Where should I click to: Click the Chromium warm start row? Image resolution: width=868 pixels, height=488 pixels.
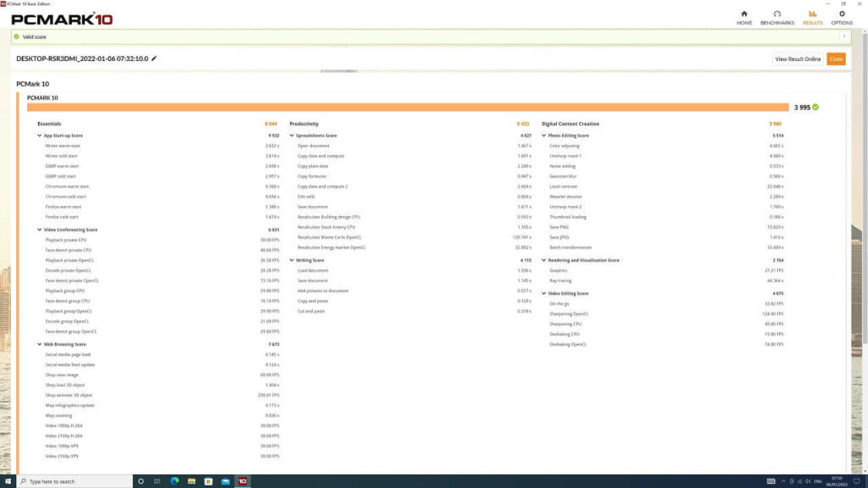pos(162,186)
